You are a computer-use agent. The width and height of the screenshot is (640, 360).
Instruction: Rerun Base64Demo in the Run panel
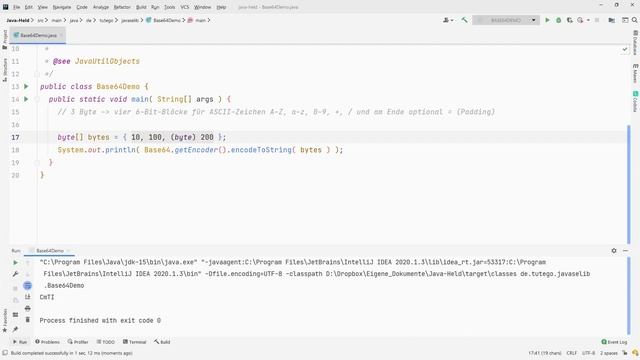(x=16, y=262)
